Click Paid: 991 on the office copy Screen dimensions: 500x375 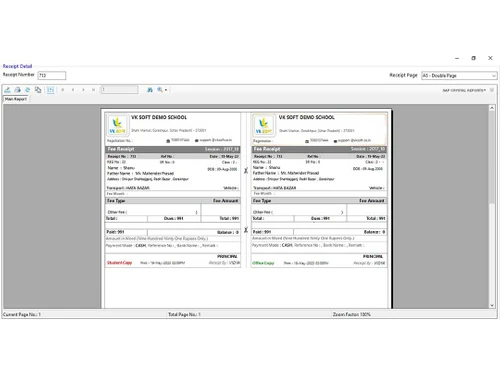(262, 232)
